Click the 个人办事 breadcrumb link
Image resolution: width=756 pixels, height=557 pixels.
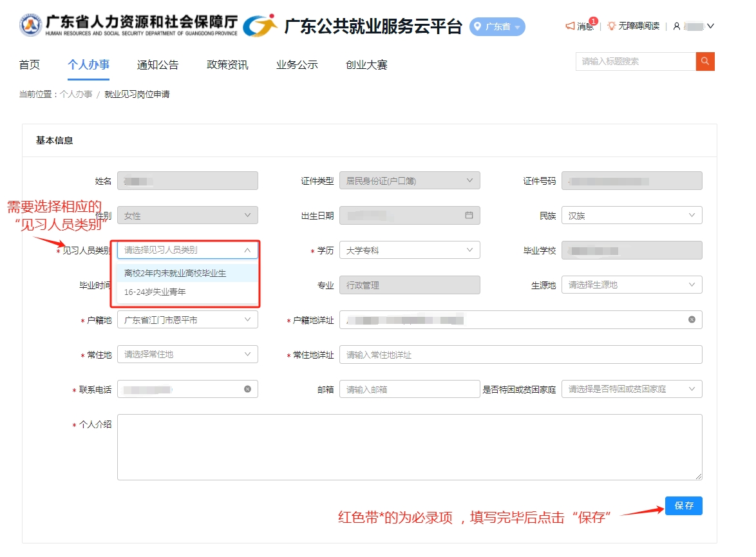pyautogui.click(x=76, y=95)
